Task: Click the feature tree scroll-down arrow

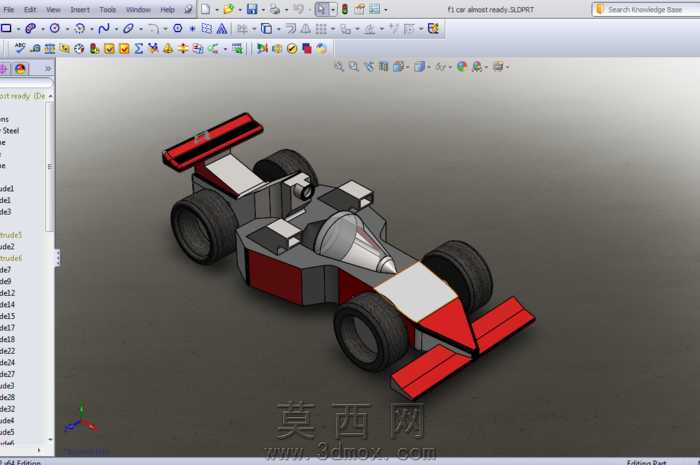Action: [50, 440]
